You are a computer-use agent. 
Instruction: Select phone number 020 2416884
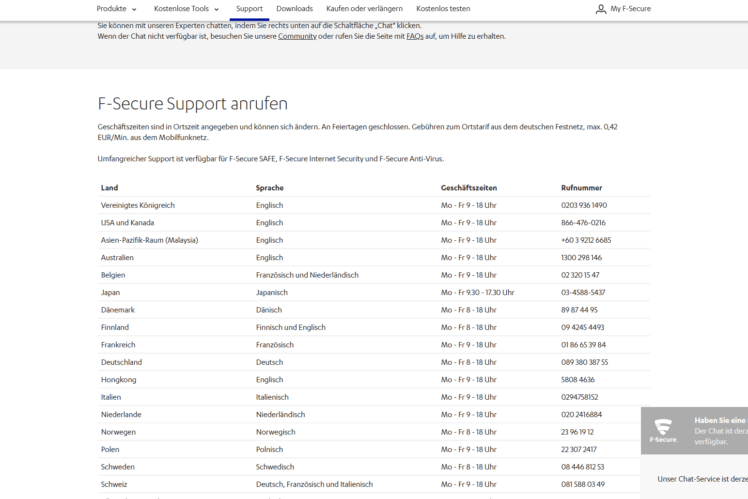[582, 415]
